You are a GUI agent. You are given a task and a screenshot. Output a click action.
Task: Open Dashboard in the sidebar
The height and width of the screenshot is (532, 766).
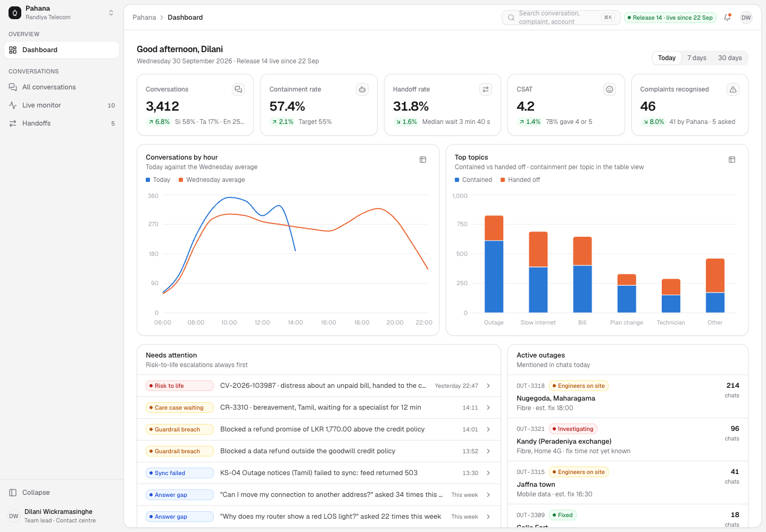pyautogui.click(x=62, y=50)
